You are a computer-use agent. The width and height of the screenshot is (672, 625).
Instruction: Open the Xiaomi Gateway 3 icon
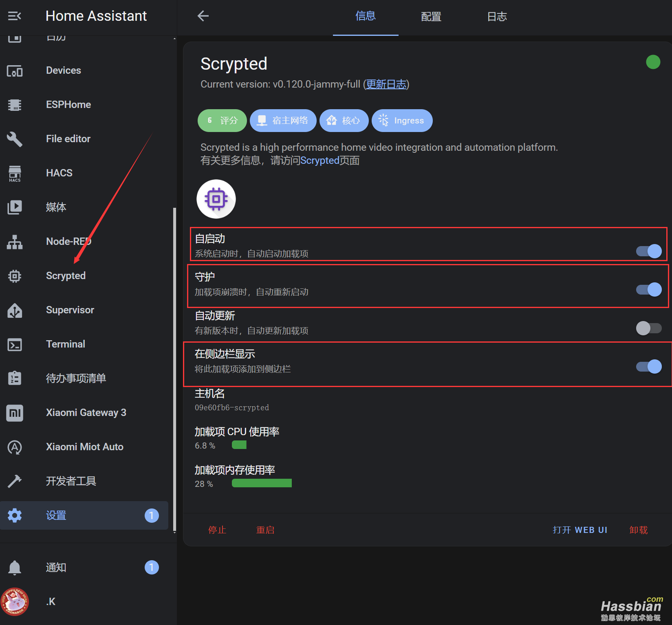click(x=15, y=413)
